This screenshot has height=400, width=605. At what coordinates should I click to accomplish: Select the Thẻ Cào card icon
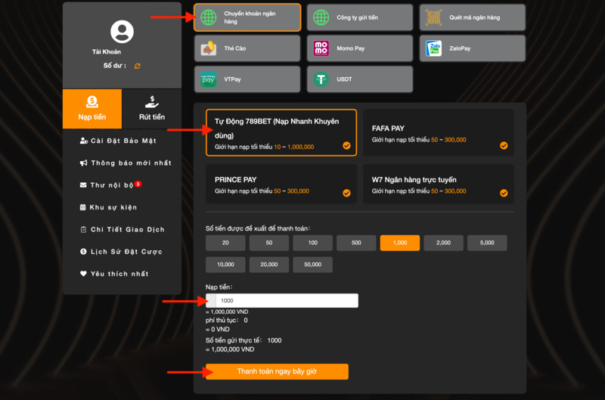tap(208, 48)
